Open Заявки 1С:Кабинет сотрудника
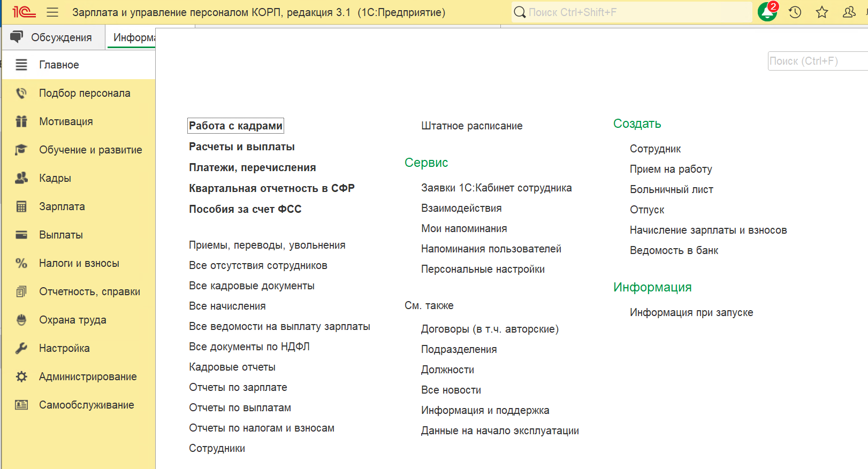 tap(497, 188)
